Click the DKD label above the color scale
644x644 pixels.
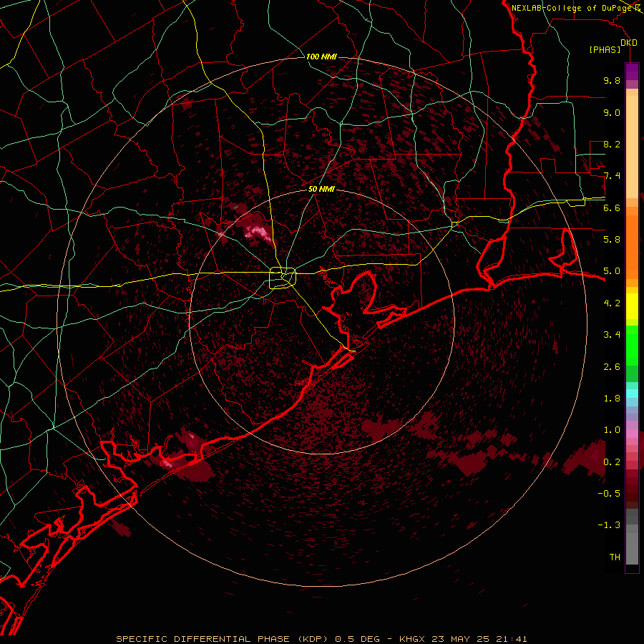coord(628,43)
